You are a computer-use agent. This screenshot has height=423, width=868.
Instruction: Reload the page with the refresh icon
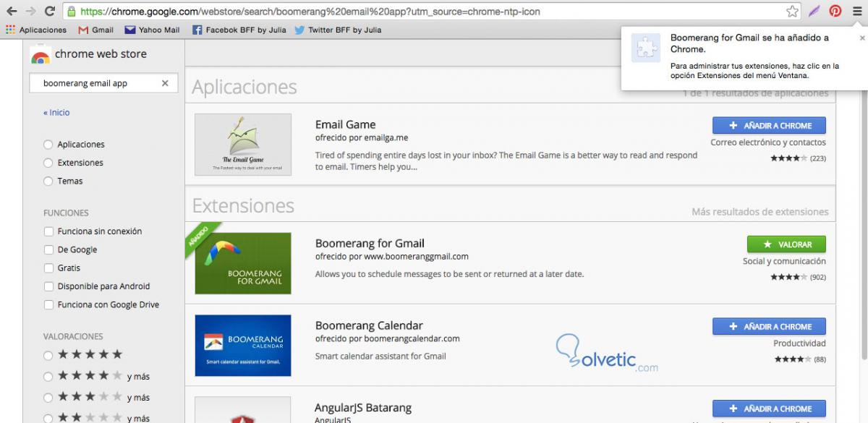coord(50,12)
